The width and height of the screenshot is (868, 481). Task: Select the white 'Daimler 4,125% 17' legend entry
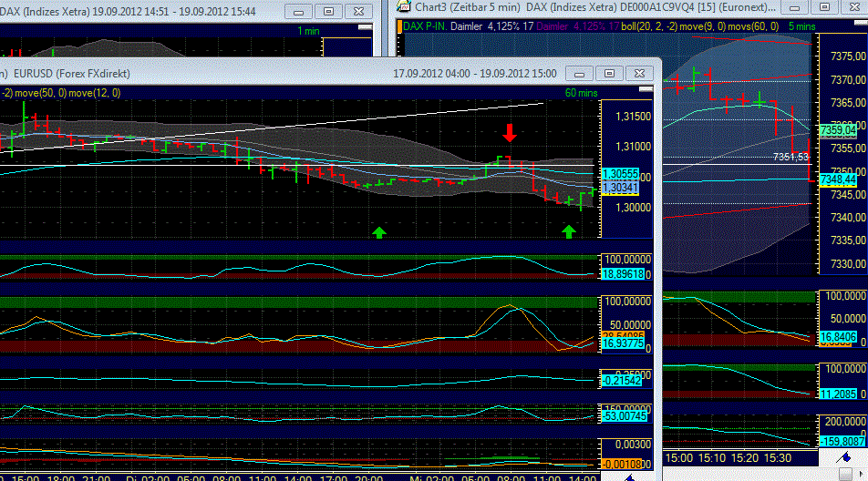tap(492, 26)
